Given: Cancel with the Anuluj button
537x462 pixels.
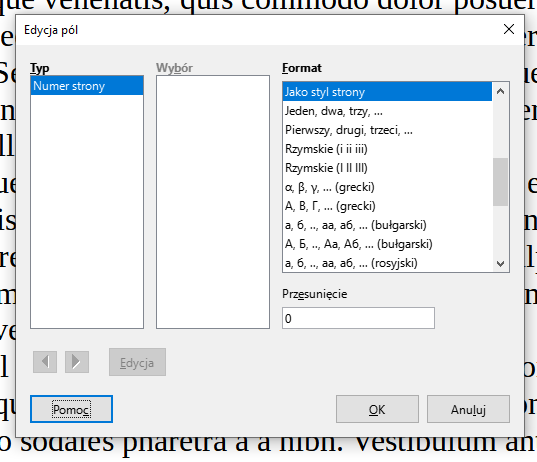Looking at the screenshot, I should point(468,409).
